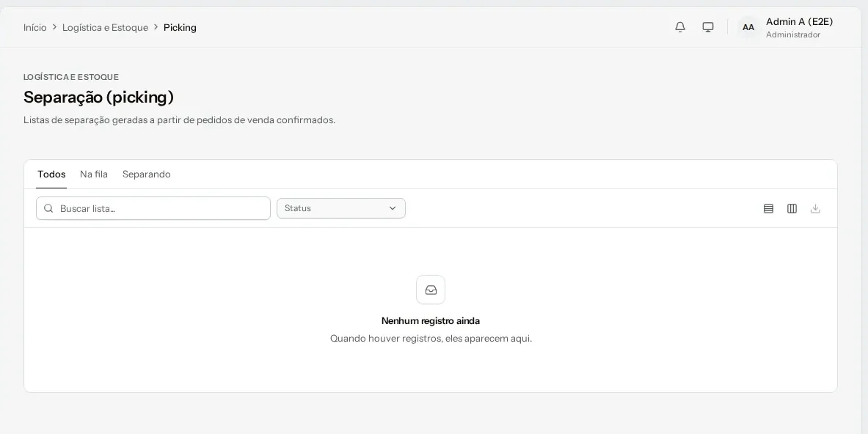Open the column visibility icon

(792, 208)
